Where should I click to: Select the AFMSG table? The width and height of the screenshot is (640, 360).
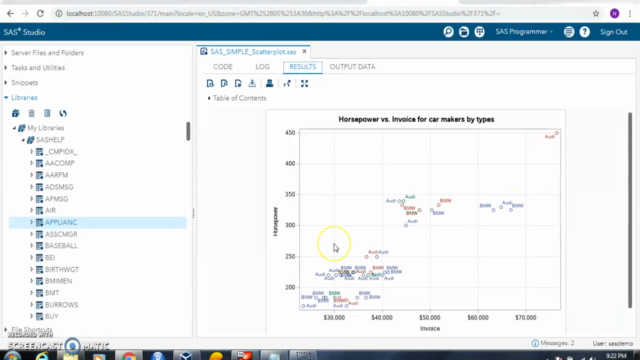click(56, 199)
